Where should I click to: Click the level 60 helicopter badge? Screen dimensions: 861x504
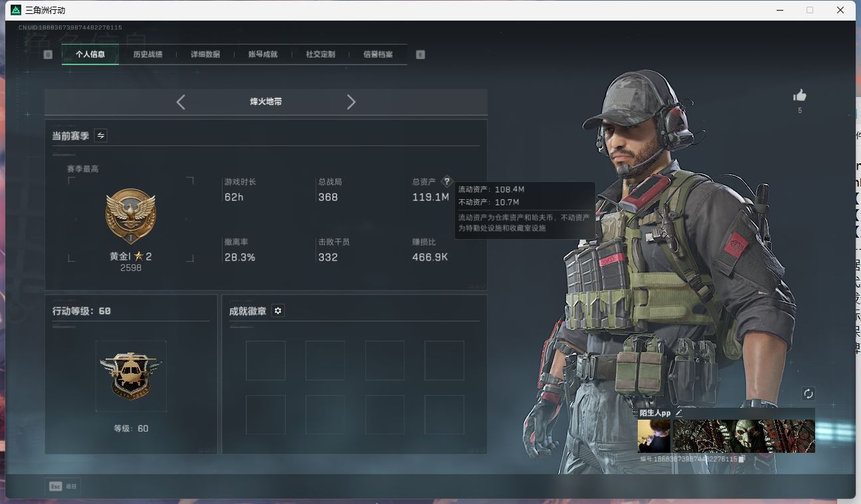pyautogui.click(x=130, y=376)
